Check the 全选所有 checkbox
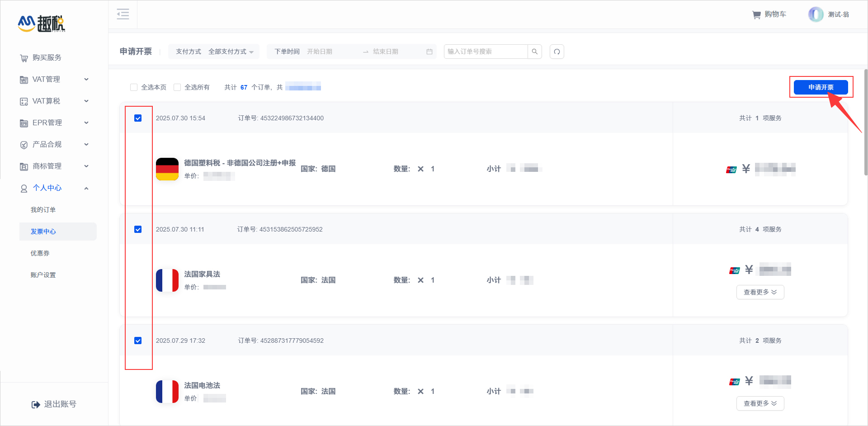Image resolution: width=868 pixels, height=426 pixels. click(x=177, y=87)
